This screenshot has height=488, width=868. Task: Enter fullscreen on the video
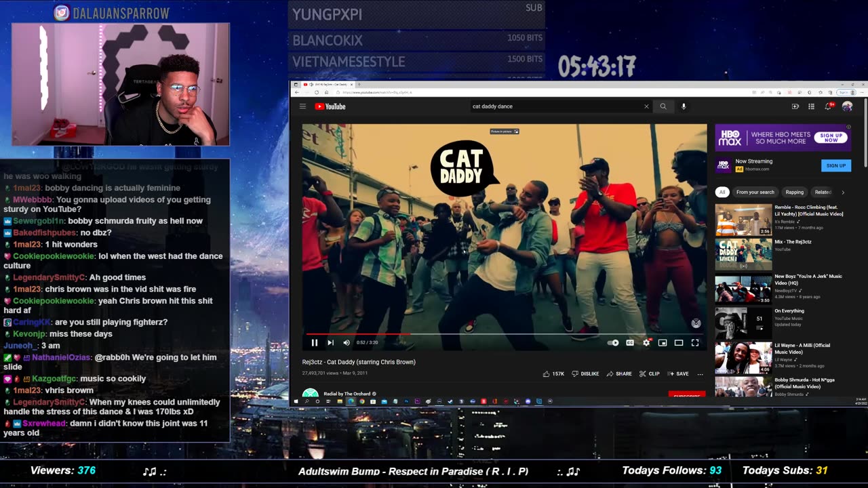695,343
